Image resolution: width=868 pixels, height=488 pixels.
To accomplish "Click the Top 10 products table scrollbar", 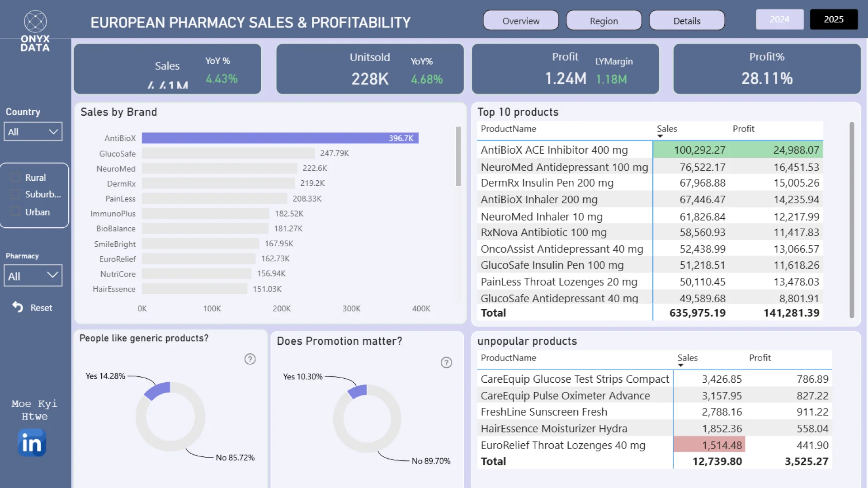I will click(x=852, y=220).
